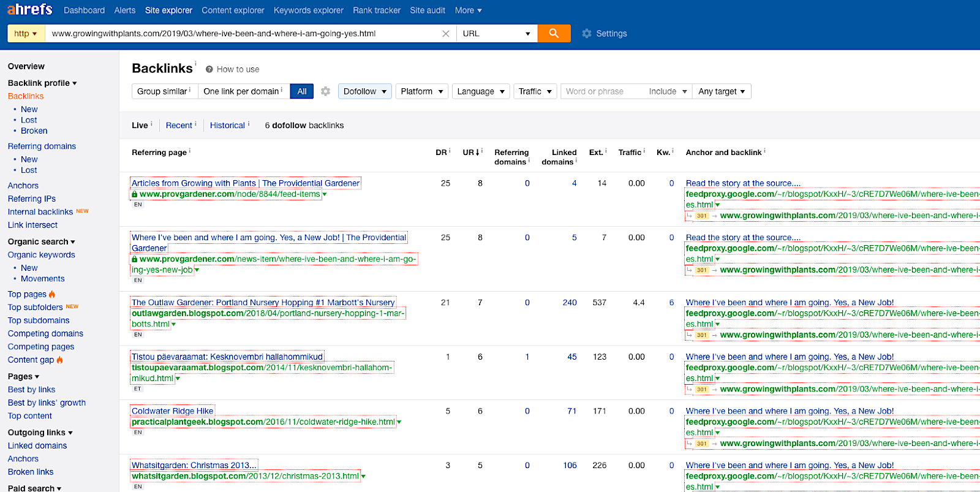Sort by the DR column header
Screen dimensions: 980x492
click(441, 152)
